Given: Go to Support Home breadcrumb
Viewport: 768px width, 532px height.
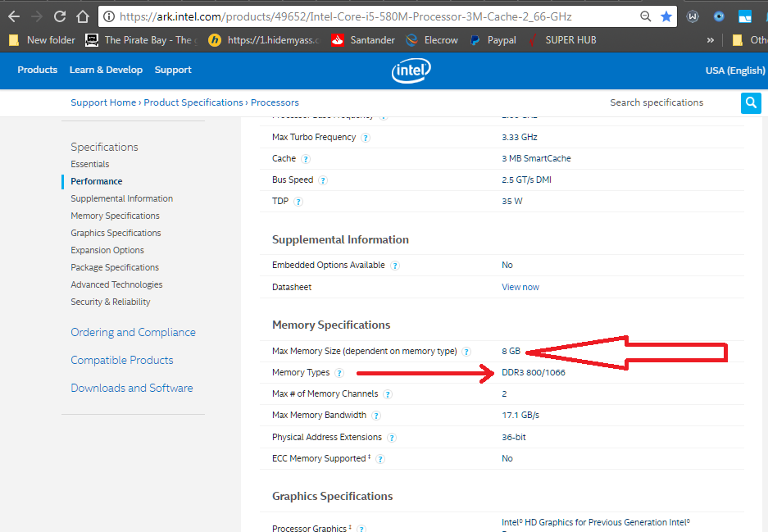Looking at the screenshot, I should tap(103, 102).
